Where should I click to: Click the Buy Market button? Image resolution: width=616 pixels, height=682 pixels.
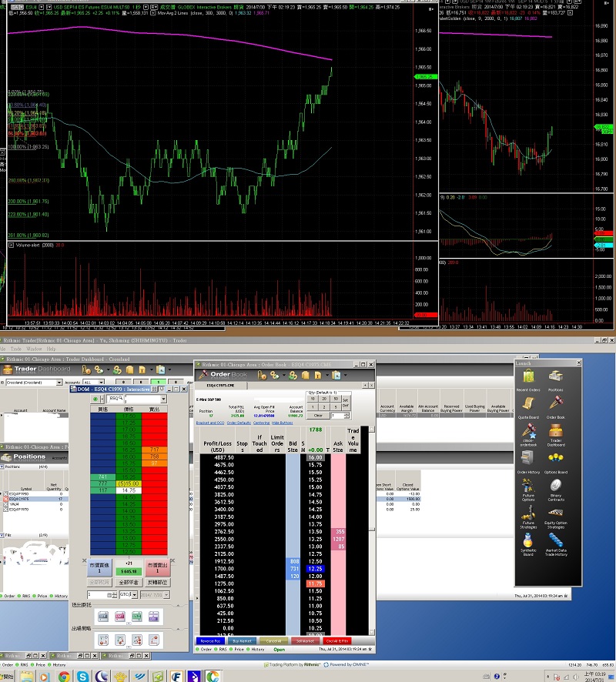[x=242, y=641]
